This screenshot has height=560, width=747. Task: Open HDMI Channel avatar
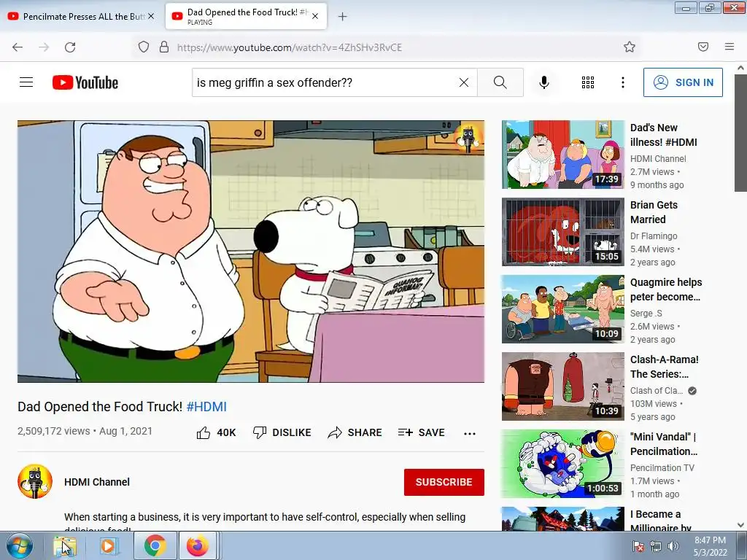click(x=35, y=481)
